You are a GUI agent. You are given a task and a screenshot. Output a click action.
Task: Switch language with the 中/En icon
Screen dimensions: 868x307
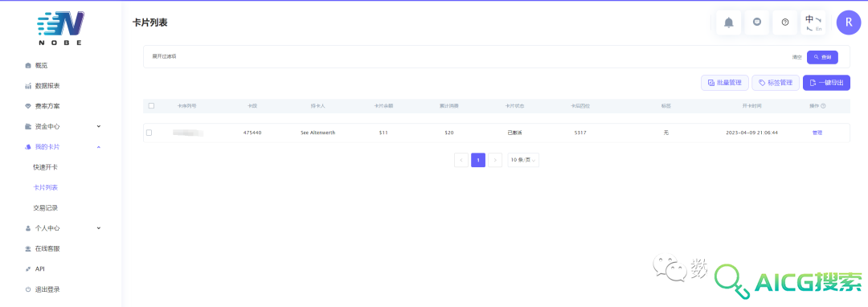click(x=813, y=23)
